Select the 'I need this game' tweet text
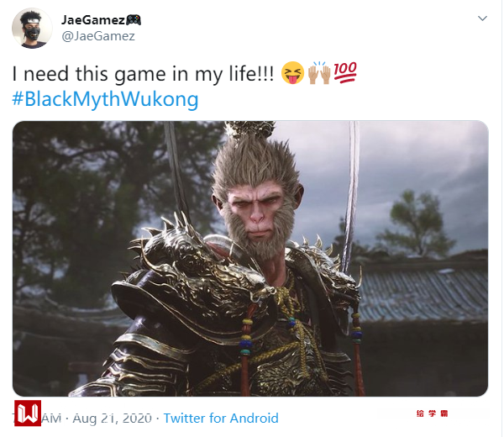This screenshot has height=437, width=504. coord(143,74)
